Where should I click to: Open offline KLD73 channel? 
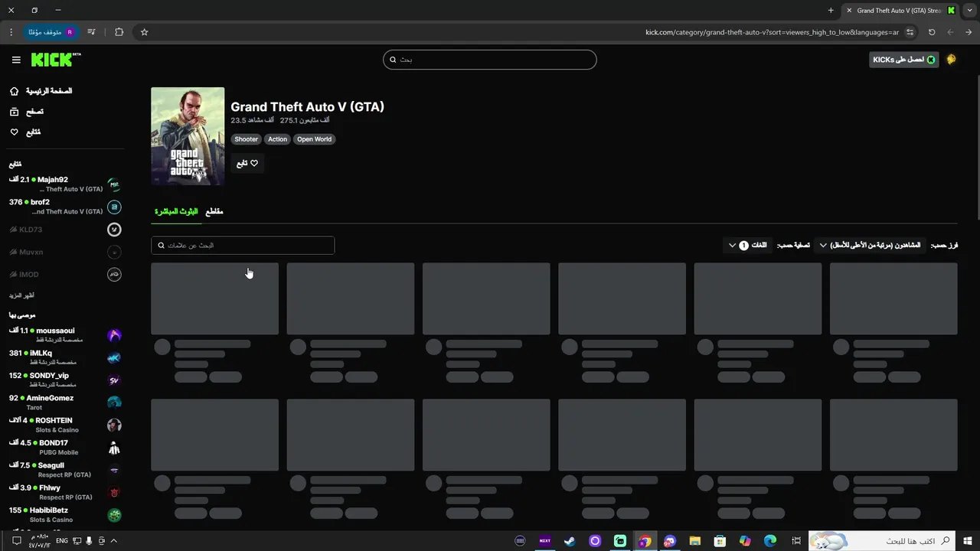(x=65, y=230)
